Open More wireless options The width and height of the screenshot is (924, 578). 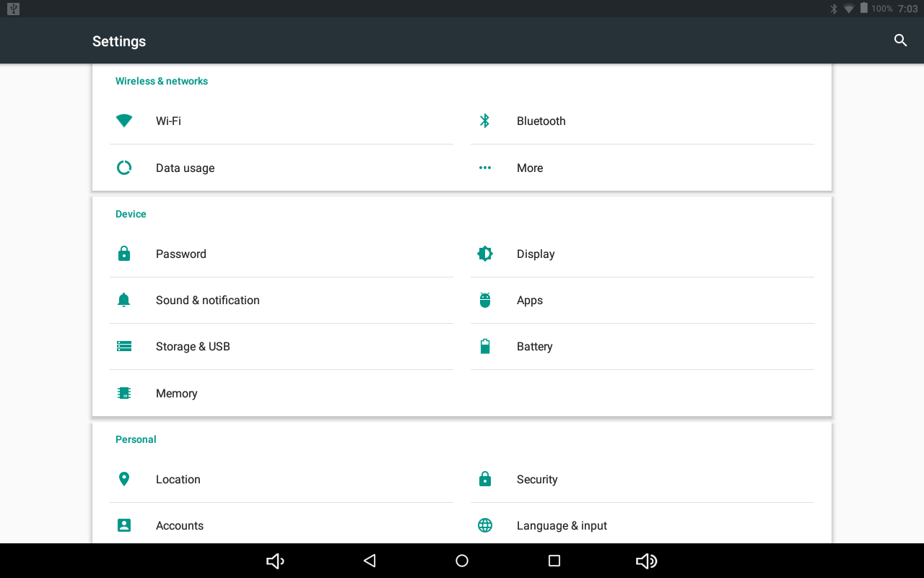pos(642,168)
